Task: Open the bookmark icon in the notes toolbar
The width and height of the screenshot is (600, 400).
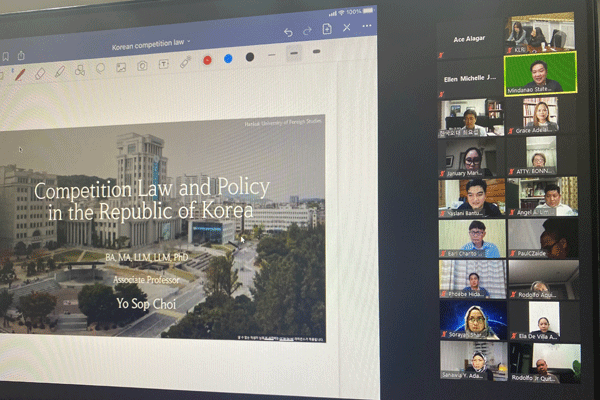Action: 6,57
